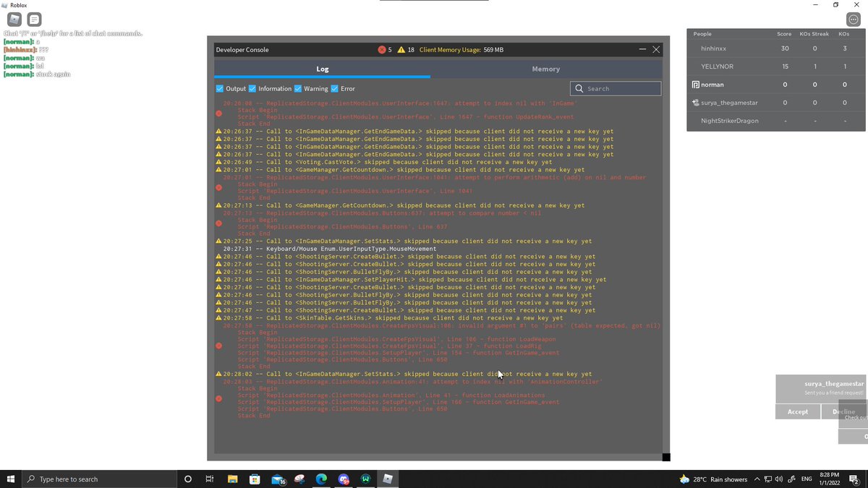Open the Roblox main menu icon
The image size is (868, 488).
click(14, 20)
